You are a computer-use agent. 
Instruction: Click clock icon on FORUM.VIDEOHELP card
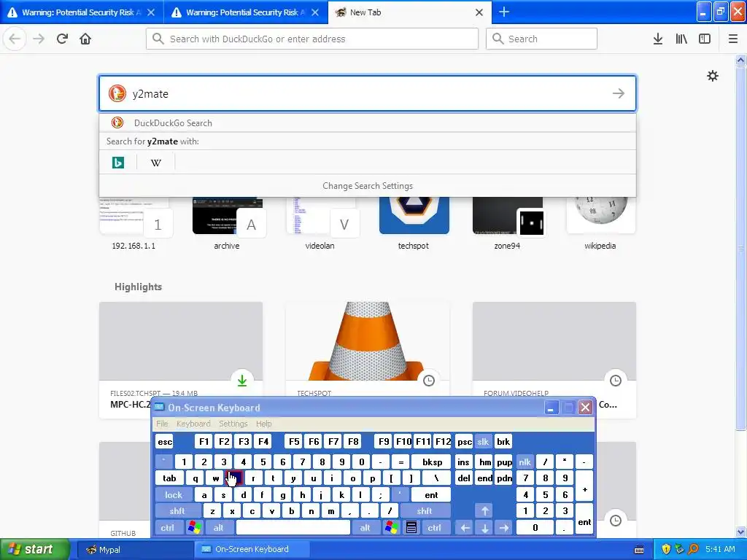pyautogui.click(x=616, y=380)
